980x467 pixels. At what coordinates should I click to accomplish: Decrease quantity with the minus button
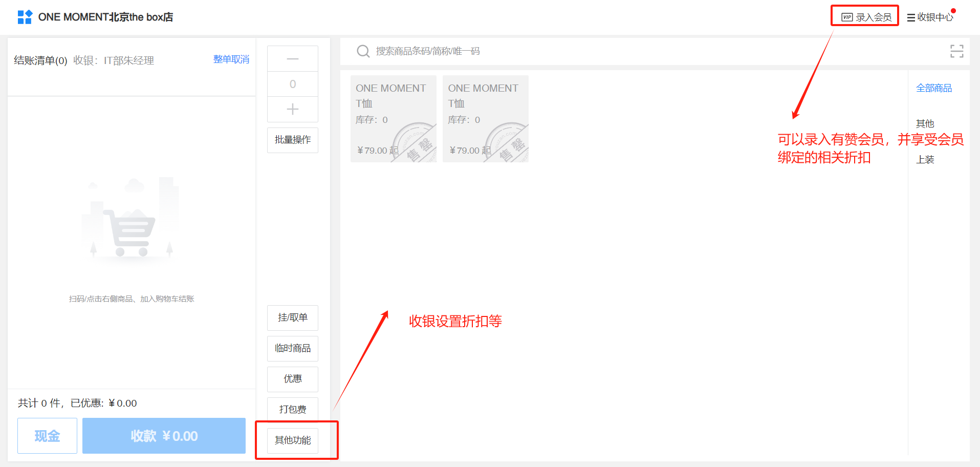[x=292, y=59]
